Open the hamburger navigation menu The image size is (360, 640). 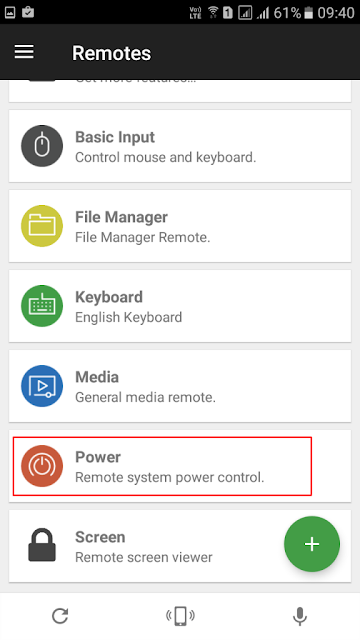click(24, 52)
